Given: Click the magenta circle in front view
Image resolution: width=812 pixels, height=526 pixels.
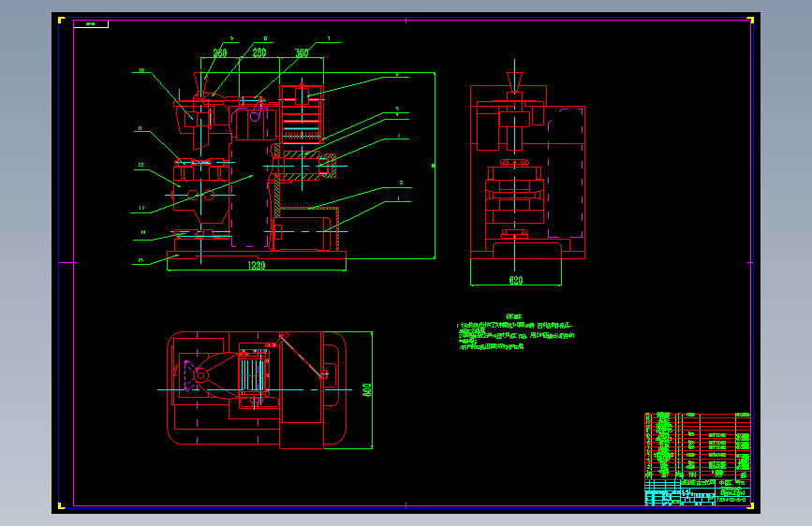Looking at the screenshot, I should [255, 117].
